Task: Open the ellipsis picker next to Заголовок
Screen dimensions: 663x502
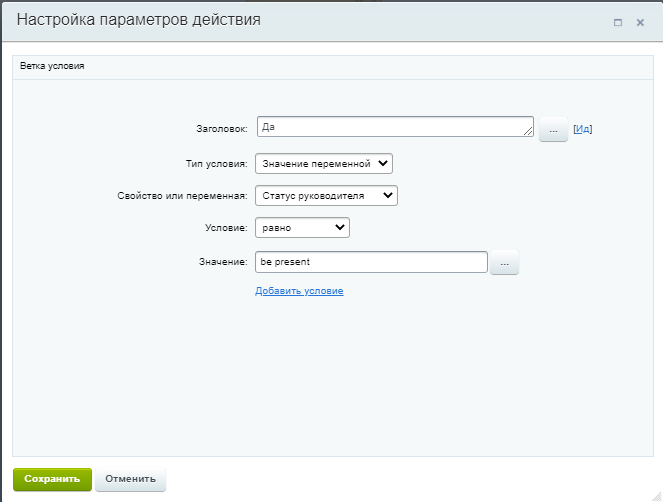Action: [x=553, y=129]
